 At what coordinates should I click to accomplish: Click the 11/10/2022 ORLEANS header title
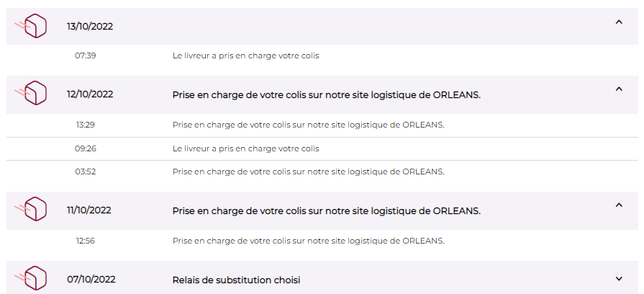pyautogui.click(x=326, y=210)
